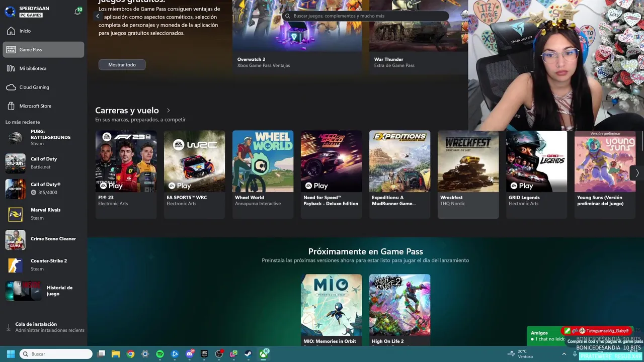Open OBS Studio from taskbar
The width and height of the screenshot is (644, 362).
[219, 354]
